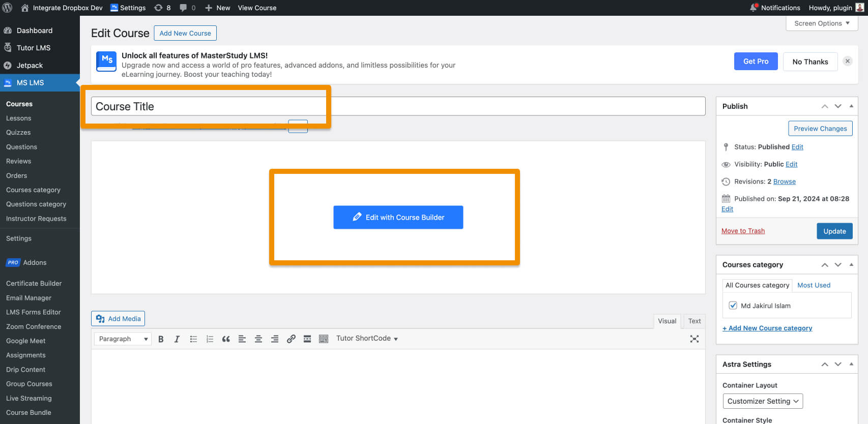Open the updates icon showing 8
868x424 pixels.
162,8
